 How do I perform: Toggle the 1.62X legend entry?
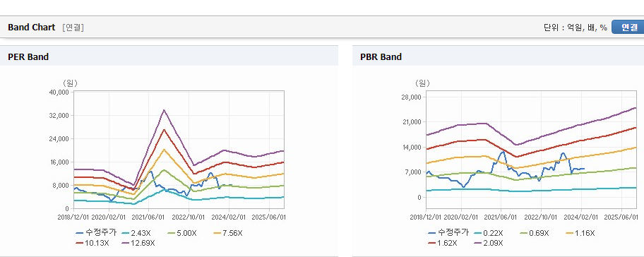pyautogui.click(x=443, y=243)
